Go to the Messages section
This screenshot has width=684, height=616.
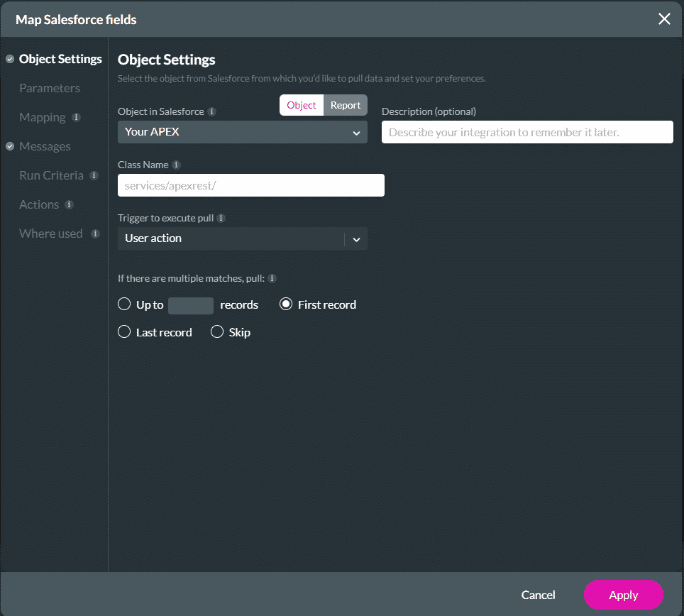tap(45, 146)
